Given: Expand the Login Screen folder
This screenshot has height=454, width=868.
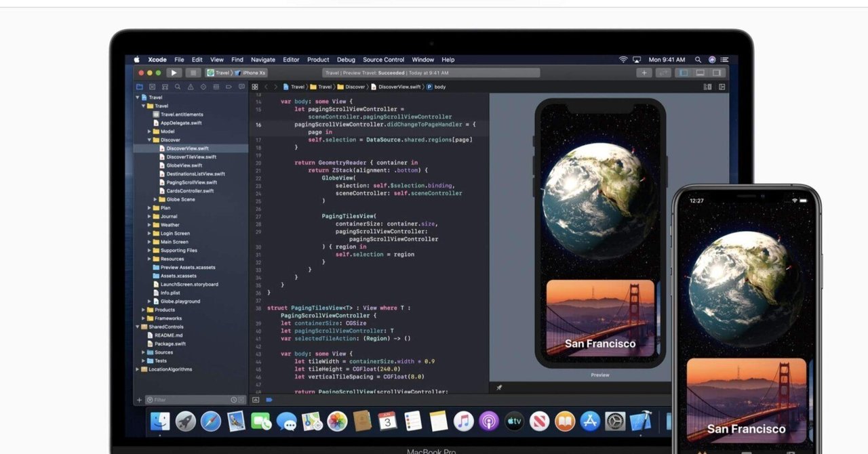Looking at the screenshot, I should tap(149, 233).
